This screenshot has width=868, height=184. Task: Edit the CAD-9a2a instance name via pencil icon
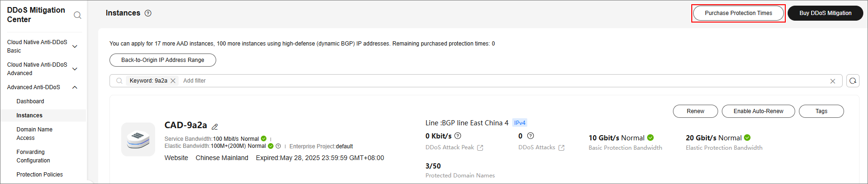pos(215,127)
